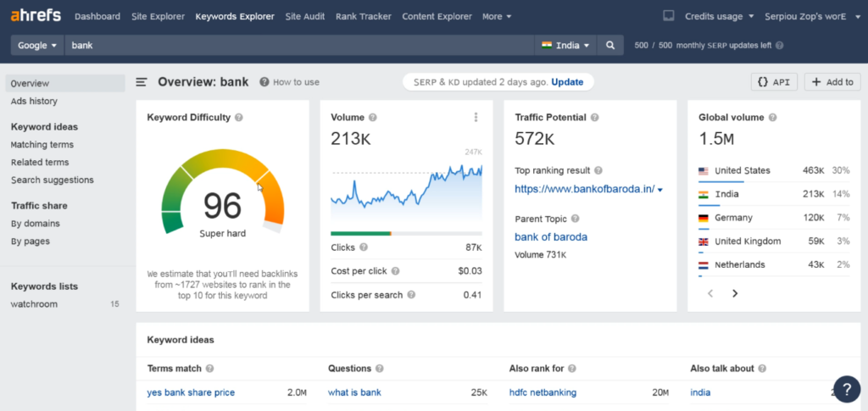
Task: Click Clicks per search help icon
Action: (411, 295)
